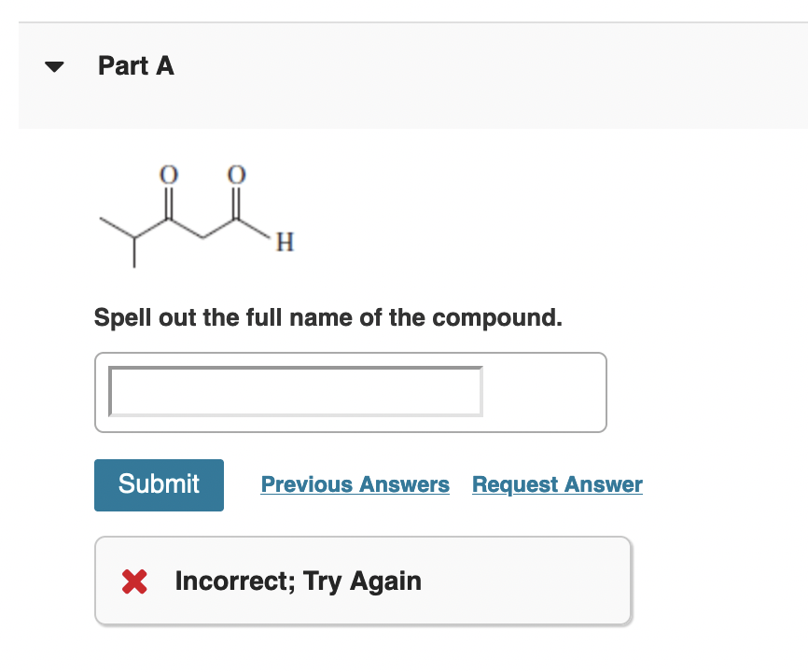The image size is (808, 672).
Task: Open Previous Answers
Action: [355, 484]
